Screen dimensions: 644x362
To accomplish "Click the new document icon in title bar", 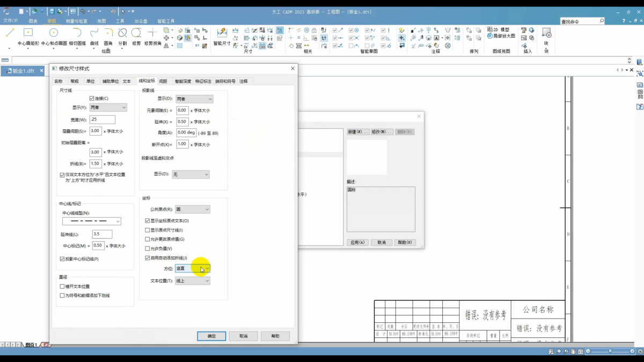I will (x=21, y=11).
